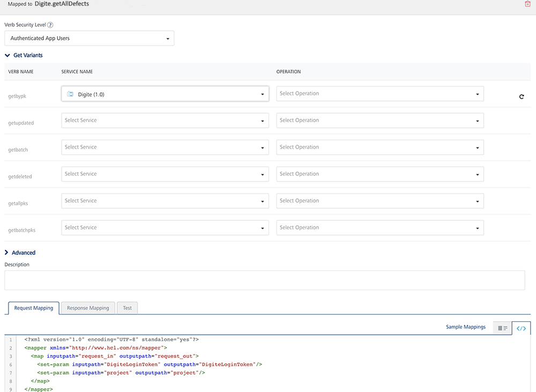Click the Verb Security Level help icon

tap(50, 25)
